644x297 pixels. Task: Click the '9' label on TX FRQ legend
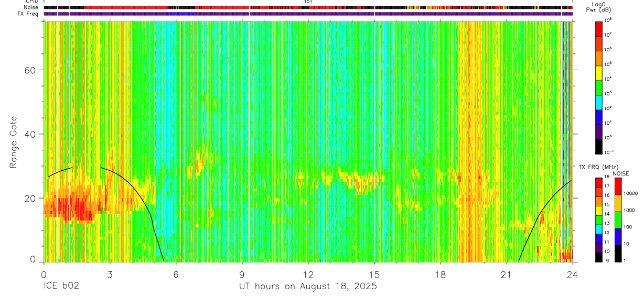pyautogui.click(x=607, y=261)
